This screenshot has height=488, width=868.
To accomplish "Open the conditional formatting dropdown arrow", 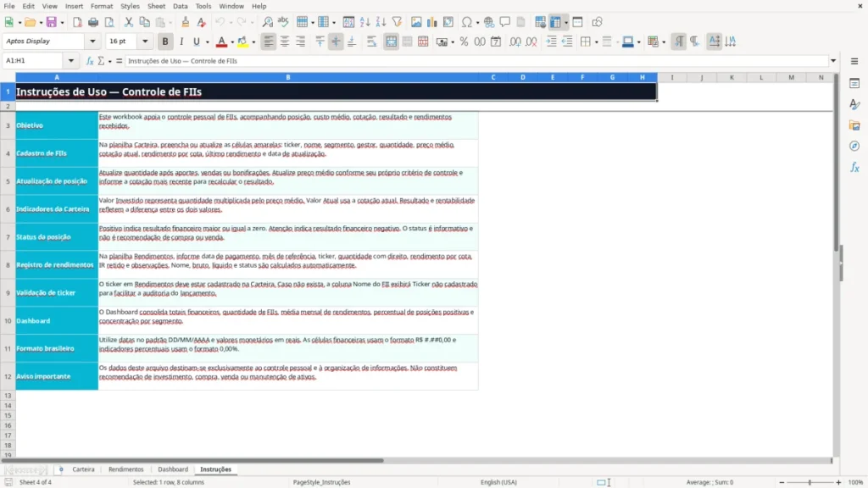I will point(664,42).
